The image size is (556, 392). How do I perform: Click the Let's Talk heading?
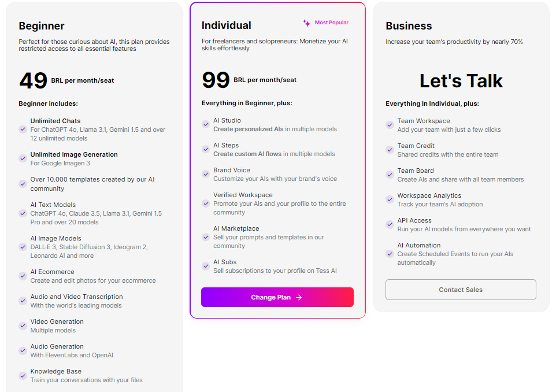[x=461, y=81]
